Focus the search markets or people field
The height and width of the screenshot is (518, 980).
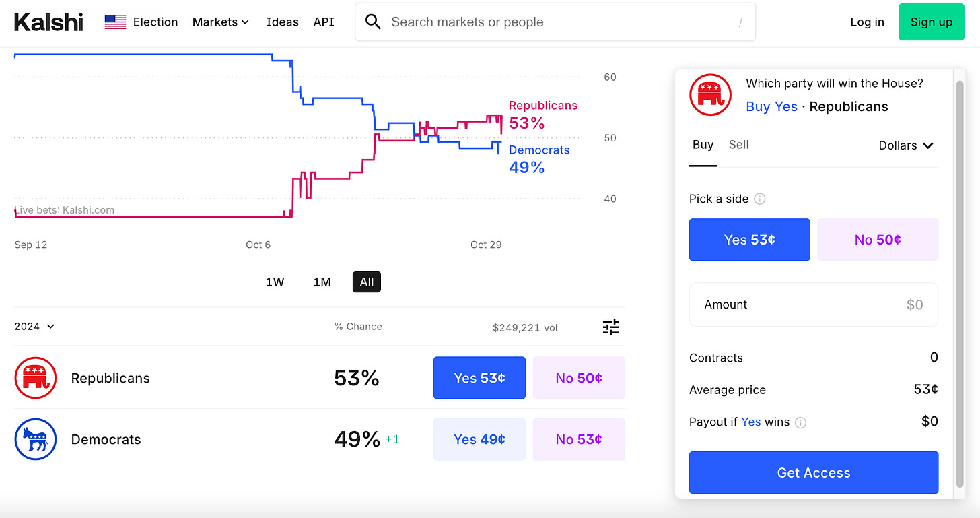click(x=555, y=22)
